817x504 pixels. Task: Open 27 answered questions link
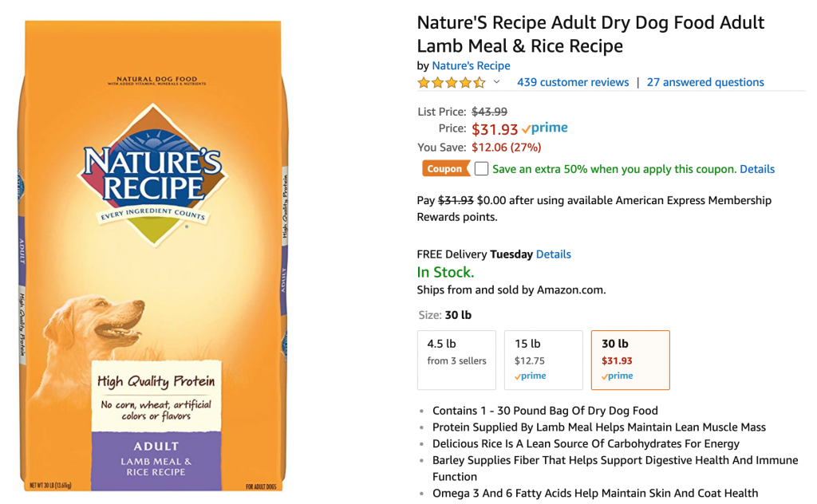705,82
